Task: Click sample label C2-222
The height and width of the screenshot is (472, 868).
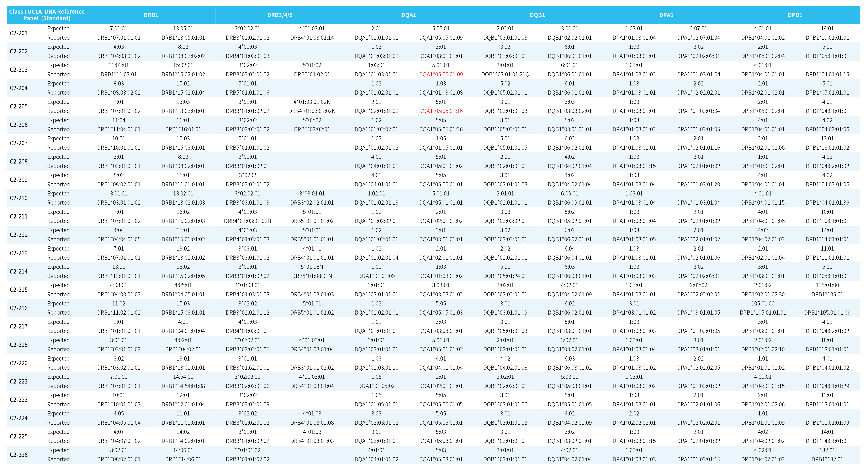Action: tap(18, 382)
